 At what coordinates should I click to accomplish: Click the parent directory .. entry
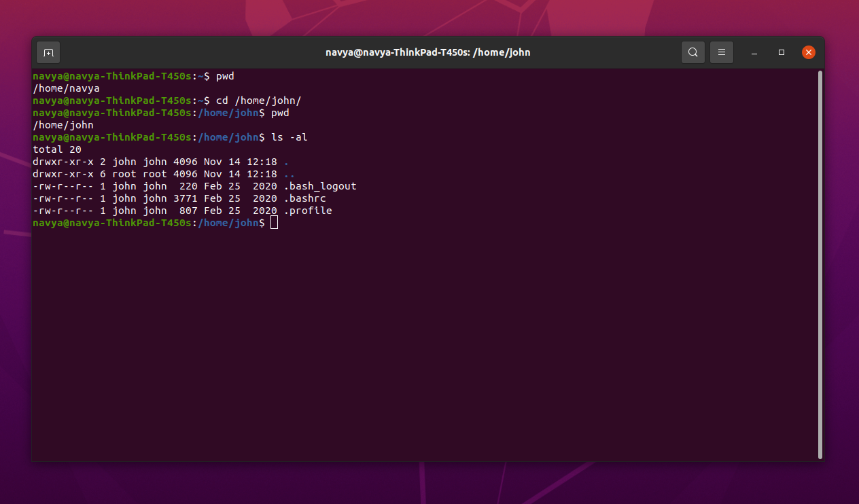point(289,174)
